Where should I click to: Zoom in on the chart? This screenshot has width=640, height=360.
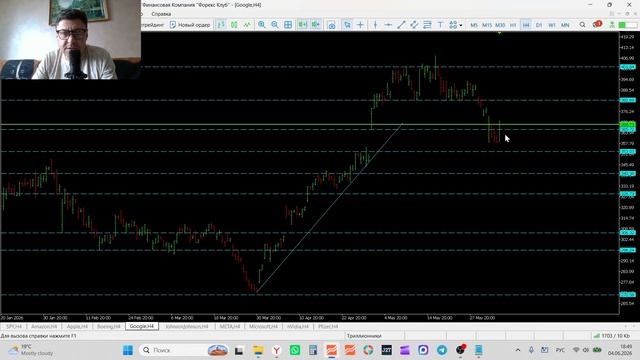[x=262, y=25]
